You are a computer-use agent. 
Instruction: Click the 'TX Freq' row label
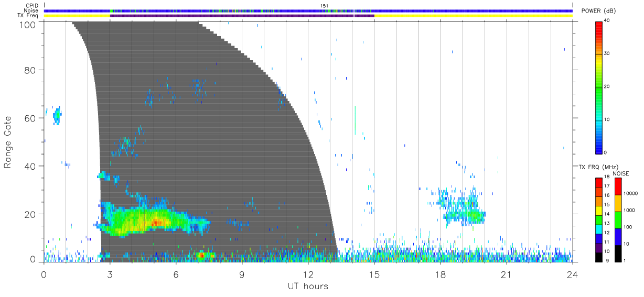click(29, 16)
